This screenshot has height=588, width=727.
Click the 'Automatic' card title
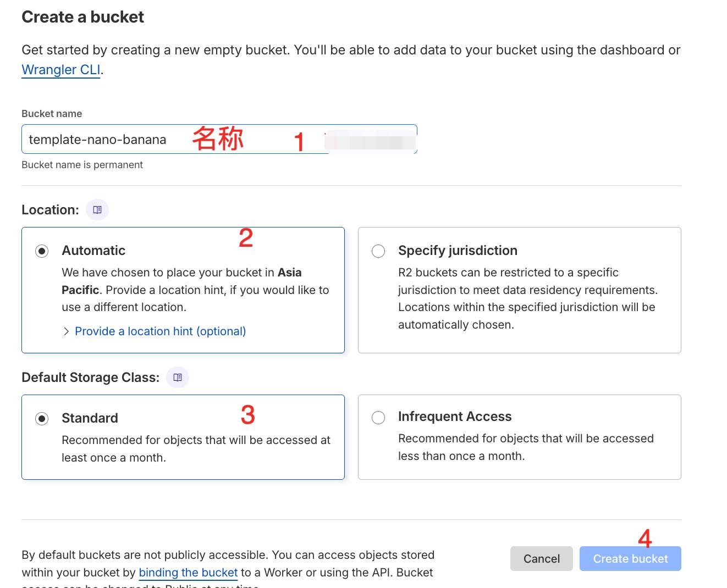(x=93, y=251)
